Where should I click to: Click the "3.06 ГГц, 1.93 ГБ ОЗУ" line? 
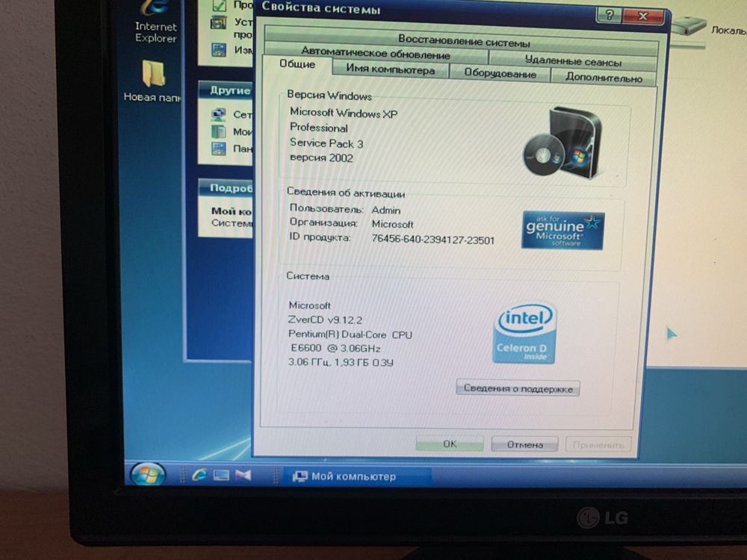tap(341, 362)
